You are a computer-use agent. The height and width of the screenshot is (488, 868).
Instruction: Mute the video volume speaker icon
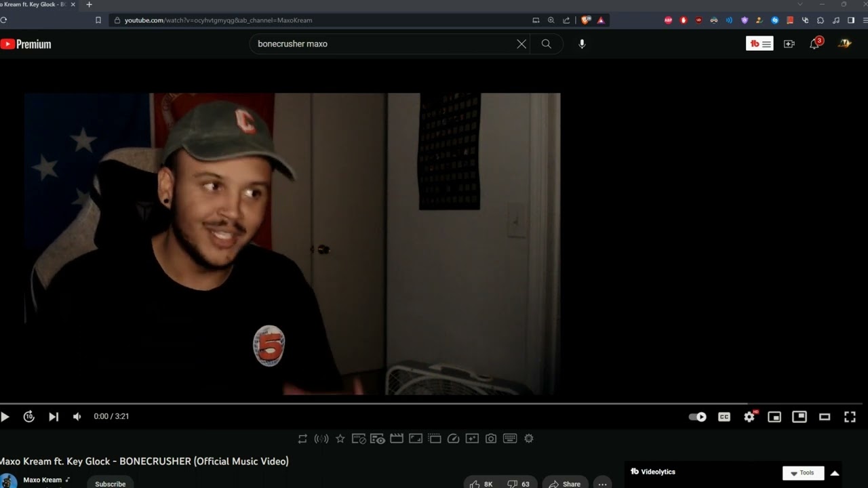77,417
